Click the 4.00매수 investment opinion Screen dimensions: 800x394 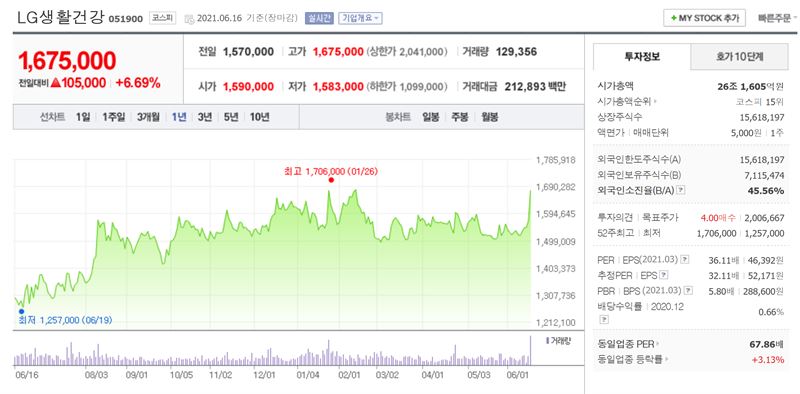point(718,217)
